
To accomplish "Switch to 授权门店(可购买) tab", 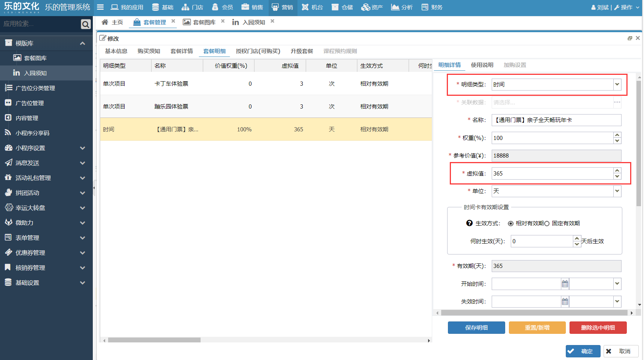I will pos(258,51).
